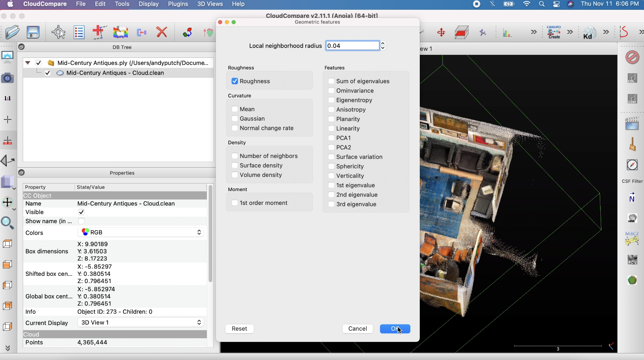This screenshot has width=644, height=360.
Task: Click the red X delete icon
Action: [x=162, y=32]
